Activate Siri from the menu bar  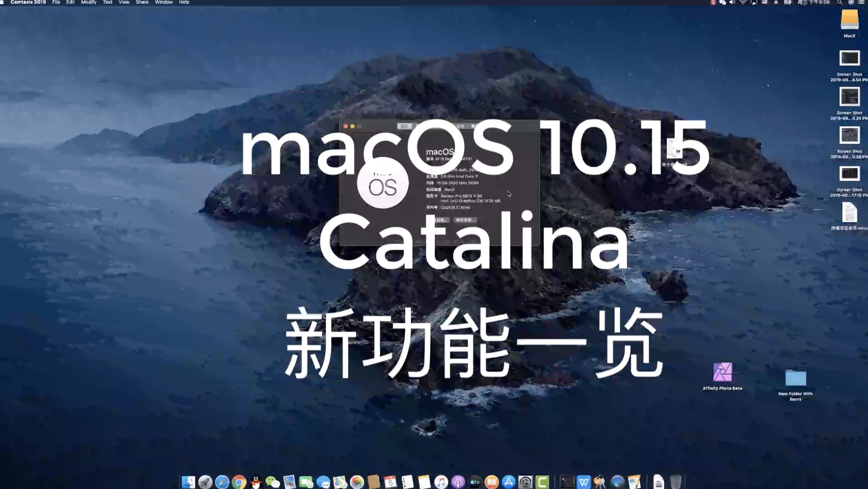(851, 2)
